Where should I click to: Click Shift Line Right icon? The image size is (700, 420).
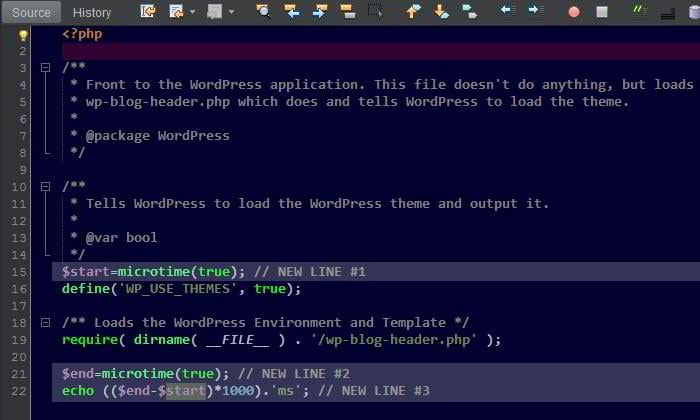[x=535, y=12]
